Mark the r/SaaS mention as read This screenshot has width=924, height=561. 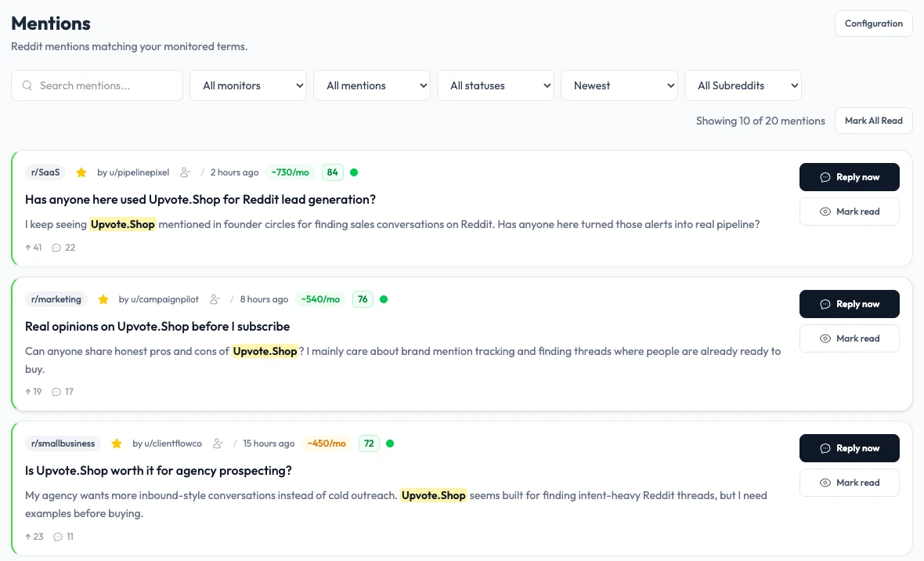[849, 212]
